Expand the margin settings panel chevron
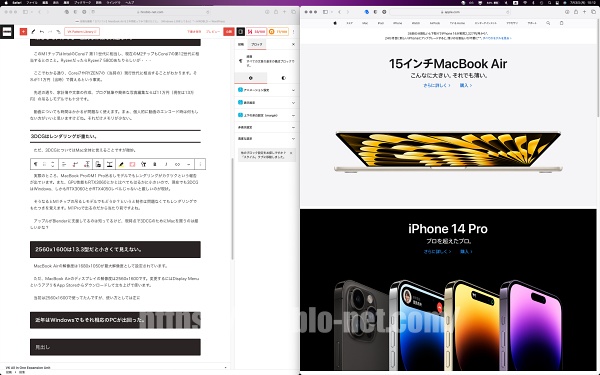This screenshot has height=375, width=600. tap(293, 115)
